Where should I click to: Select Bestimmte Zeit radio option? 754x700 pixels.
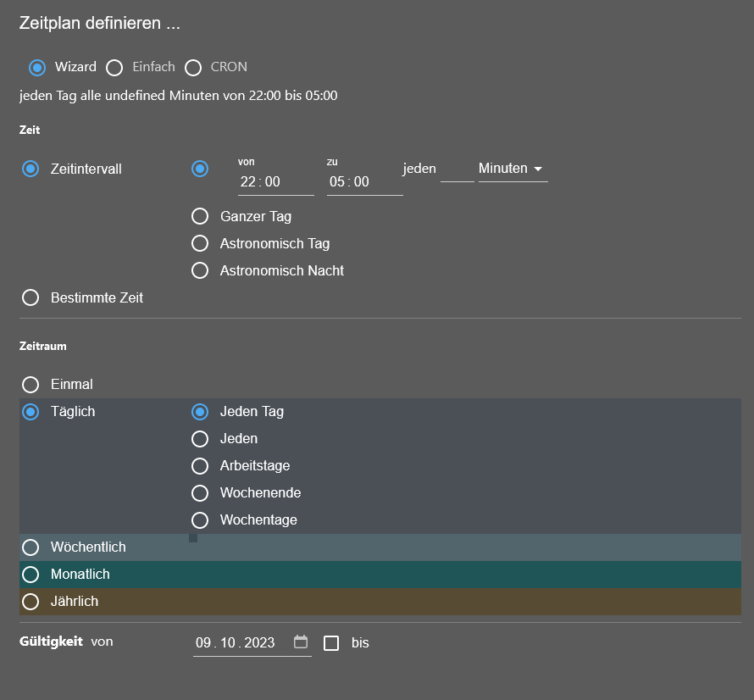[30, 297]
